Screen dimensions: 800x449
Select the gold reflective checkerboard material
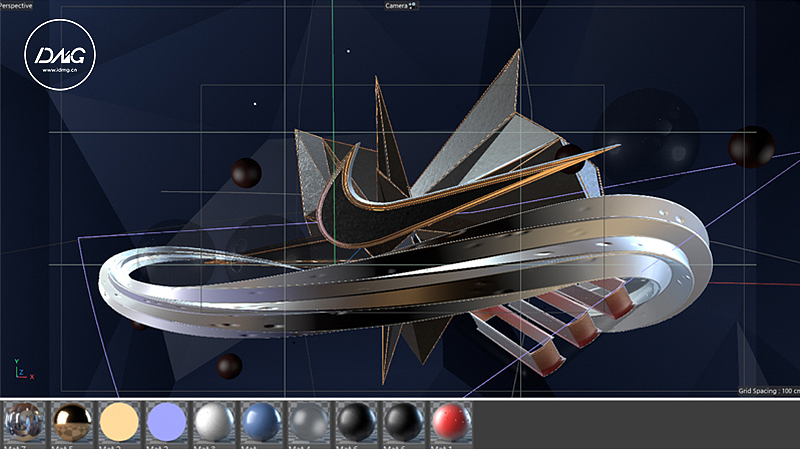[x=72, y=422]
